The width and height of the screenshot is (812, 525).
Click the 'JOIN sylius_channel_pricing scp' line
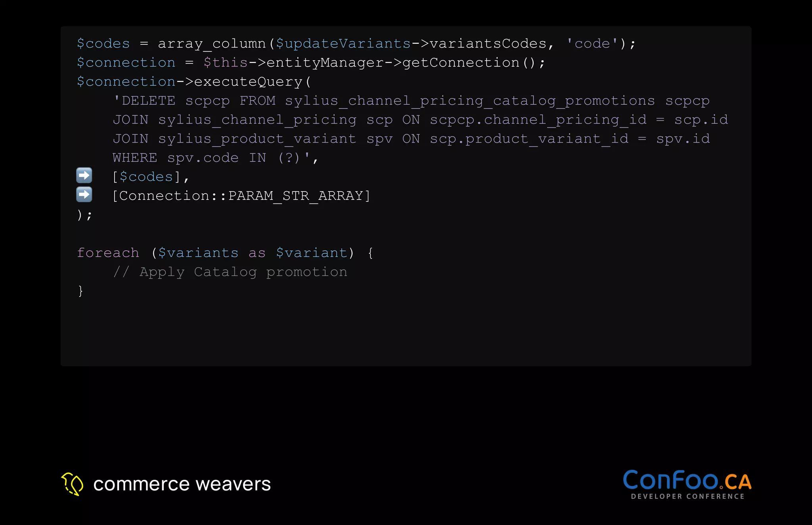420,120
